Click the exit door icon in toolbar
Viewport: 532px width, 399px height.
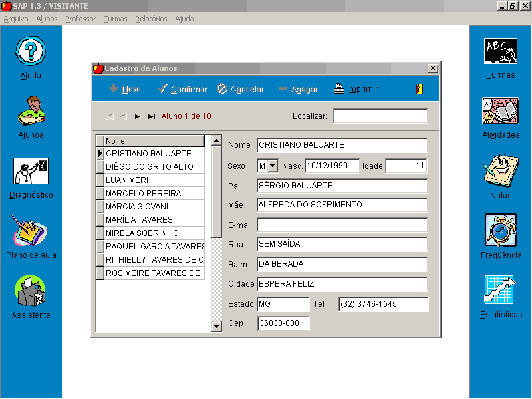click(419, 89)
